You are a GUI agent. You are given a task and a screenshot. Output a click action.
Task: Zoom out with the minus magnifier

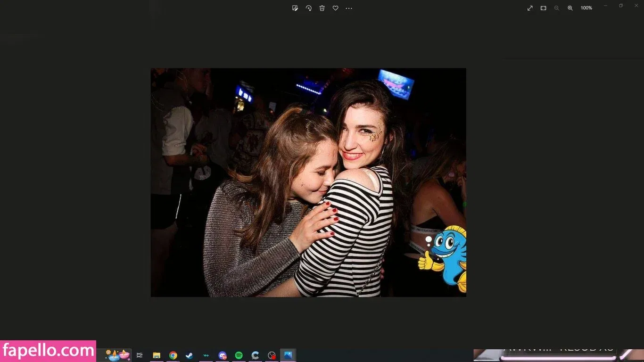point(557,8)
